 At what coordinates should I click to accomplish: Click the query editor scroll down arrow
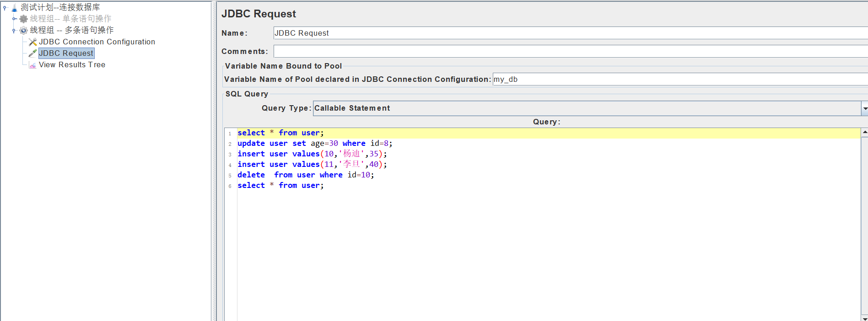coord(864,317)
